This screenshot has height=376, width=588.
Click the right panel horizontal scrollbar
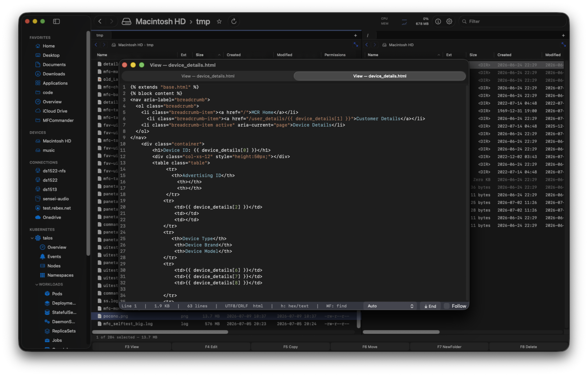click(x=401, y=332)
